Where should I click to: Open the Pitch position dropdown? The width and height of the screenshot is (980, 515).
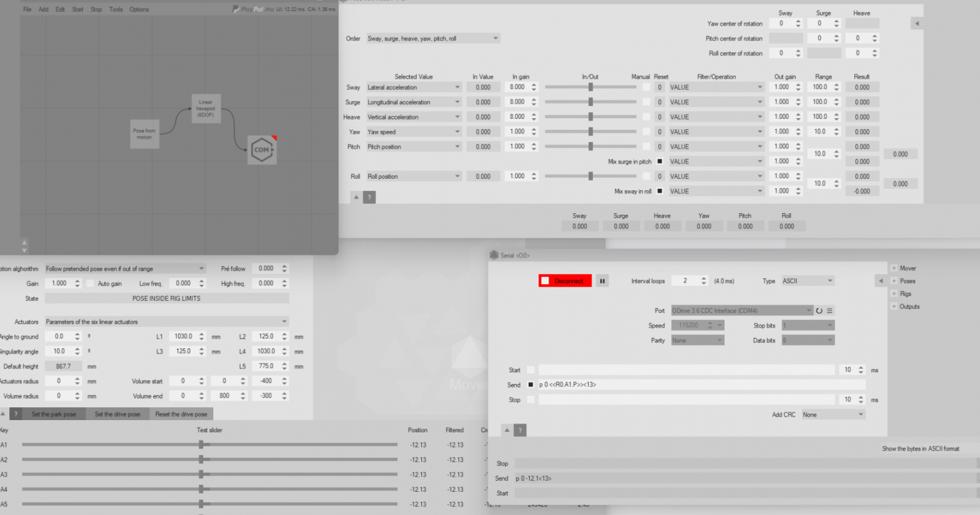(414, 147)
